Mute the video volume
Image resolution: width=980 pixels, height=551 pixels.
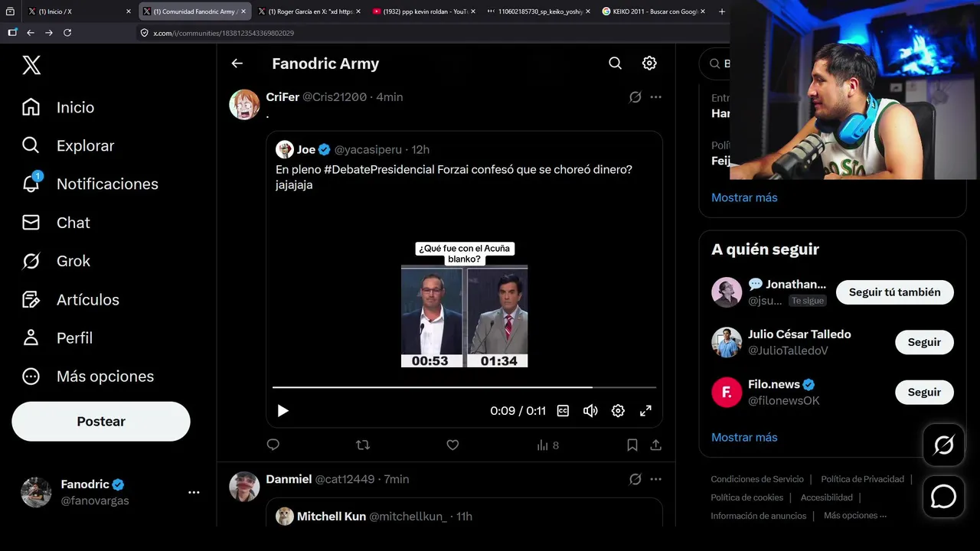(x=590, y=411)
